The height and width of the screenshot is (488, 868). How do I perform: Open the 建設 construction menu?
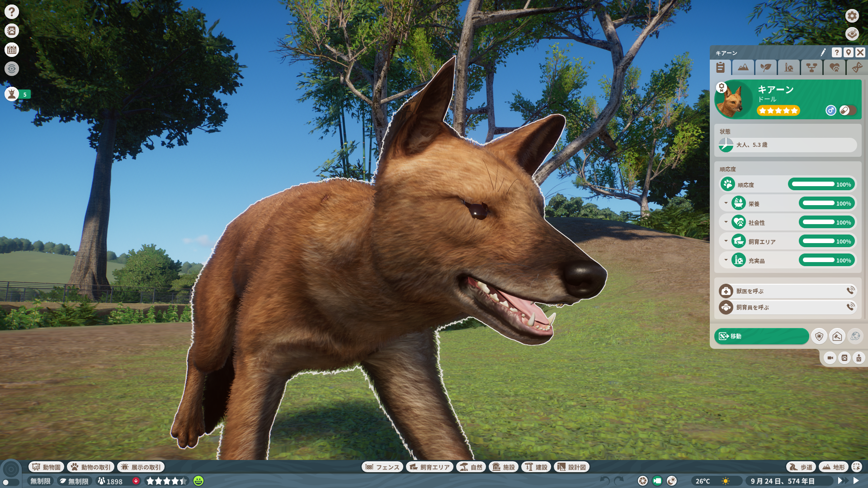[536, 467]
